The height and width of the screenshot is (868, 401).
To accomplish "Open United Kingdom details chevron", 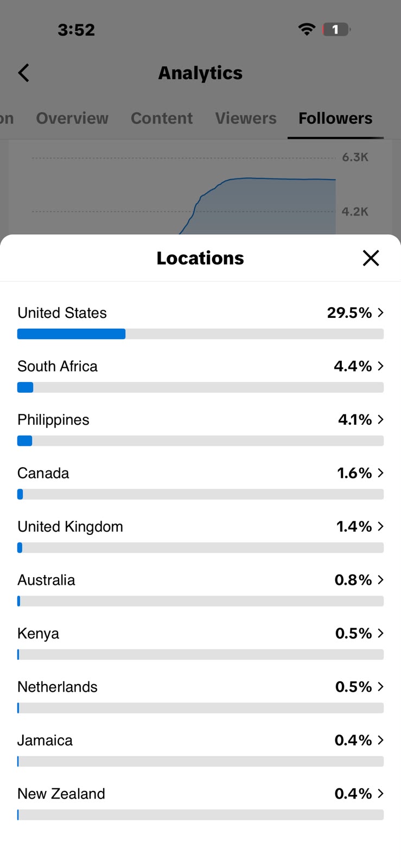I will pyautogui.click(x=381, y=526).
